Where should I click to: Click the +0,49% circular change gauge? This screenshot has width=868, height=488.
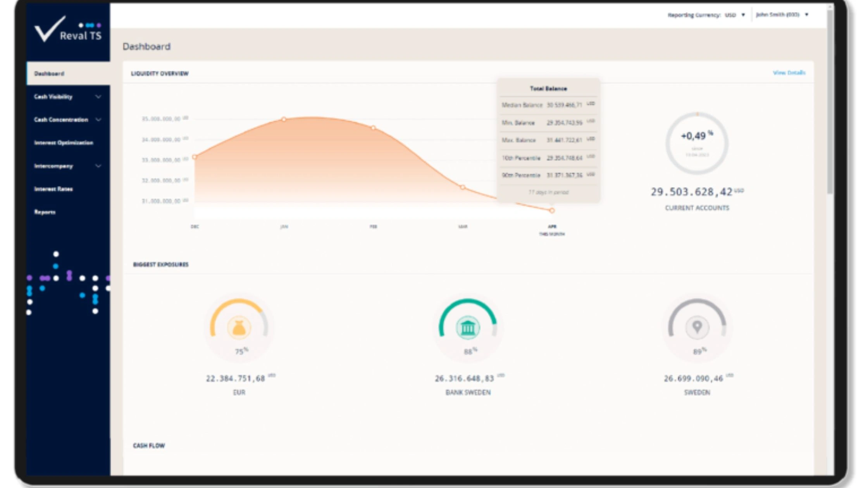[x=697, y=143]
